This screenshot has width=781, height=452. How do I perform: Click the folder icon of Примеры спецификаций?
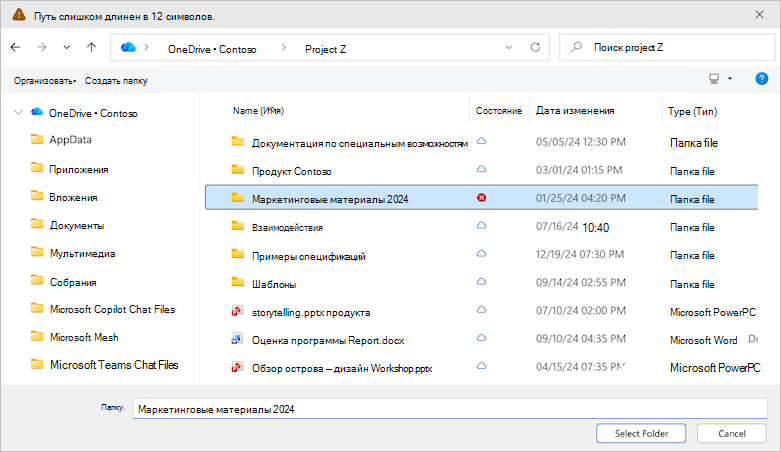click(x=238, y=254)
